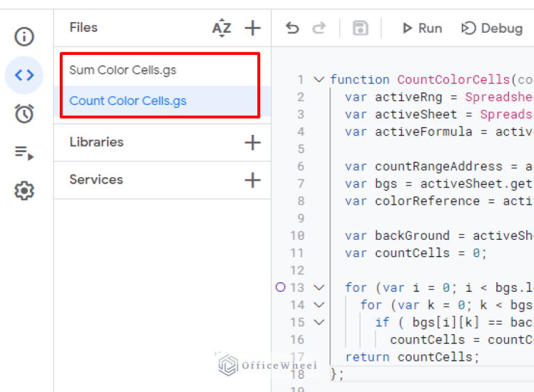Screen dimensions: 534x392
Task: Open the Triggers alarm clock icon
Action: pos(24,114)
